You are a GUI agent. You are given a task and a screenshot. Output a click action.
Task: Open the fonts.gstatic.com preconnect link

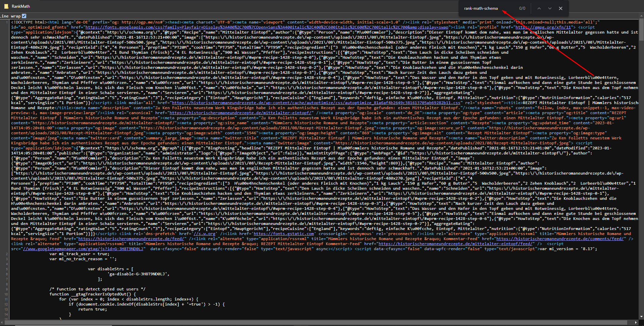pos(283,234)
